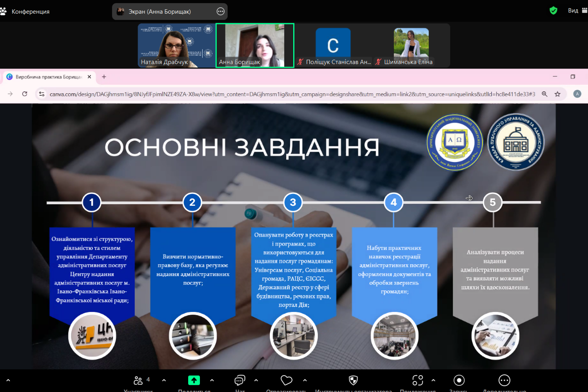Viewport: 588px width, 392px height.
Task: Open the Chat icon
Action: [x=240, y=380]
